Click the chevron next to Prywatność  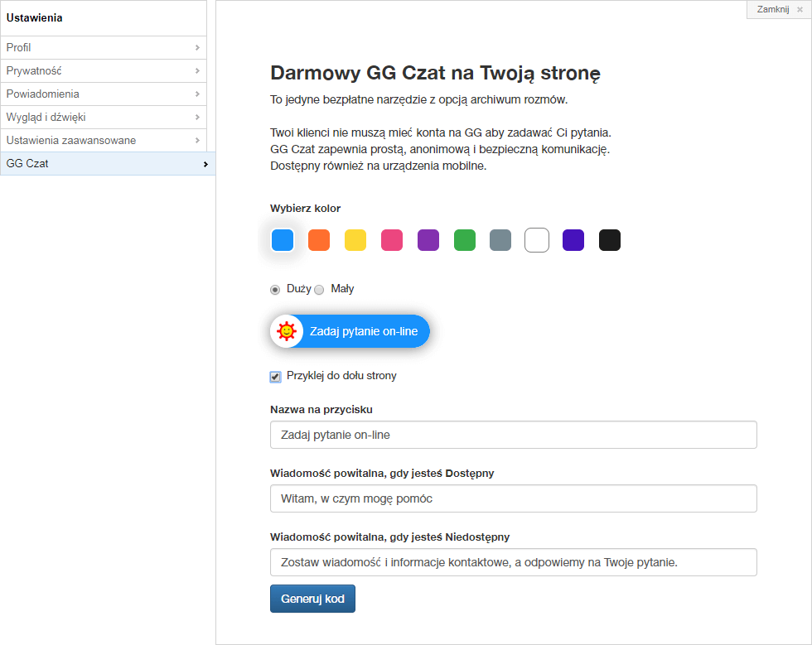point(197,71)
